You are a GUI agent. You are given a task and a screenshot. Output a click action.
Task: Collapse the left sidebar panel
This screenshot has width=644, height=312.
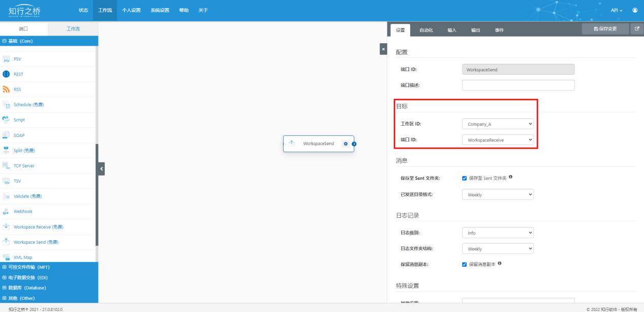tap(102, 168)
